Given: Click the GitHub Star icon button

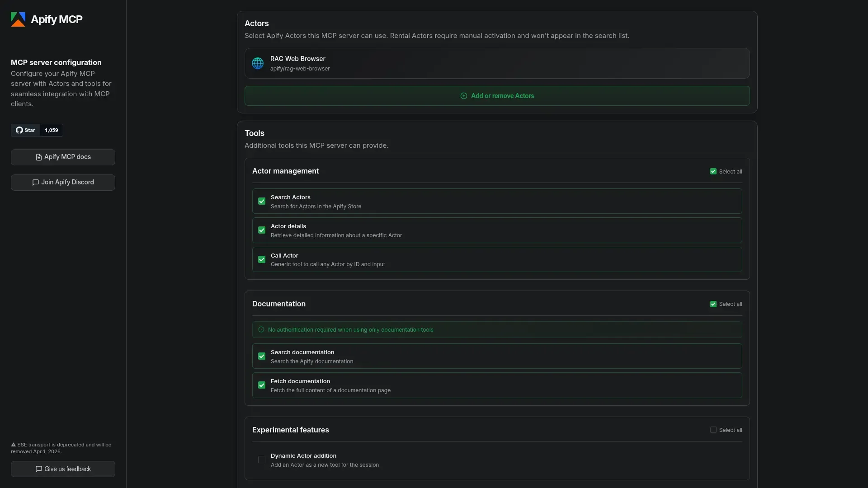Looking at the screenshot, I should point(25,130).
